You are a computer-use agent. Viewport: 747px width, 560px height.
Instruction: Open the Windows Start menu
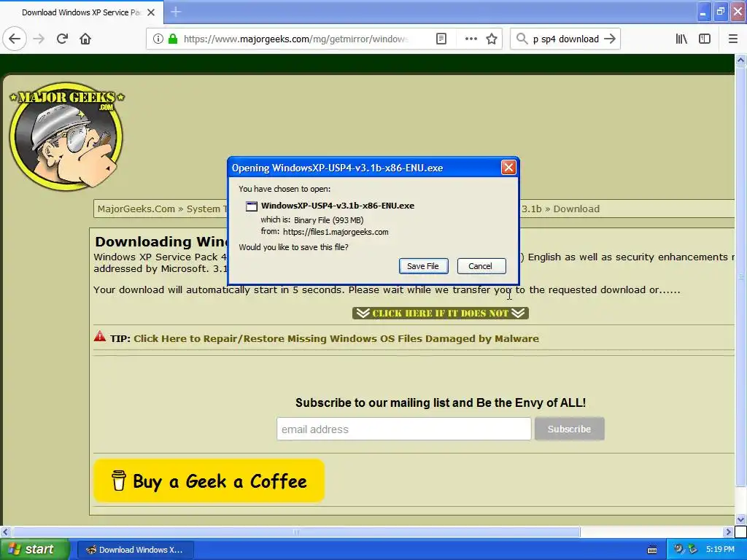(34, 549)
